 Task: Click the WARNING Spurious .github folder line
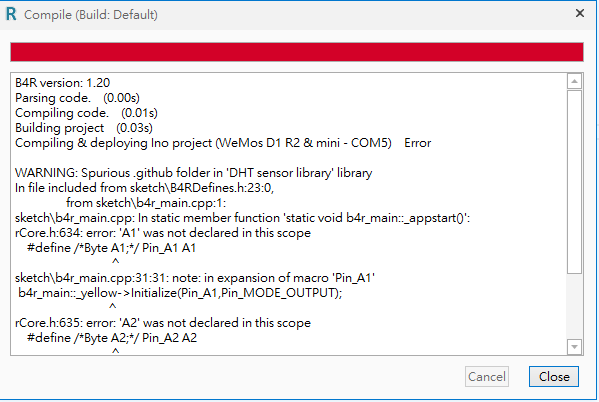(193, 173)
